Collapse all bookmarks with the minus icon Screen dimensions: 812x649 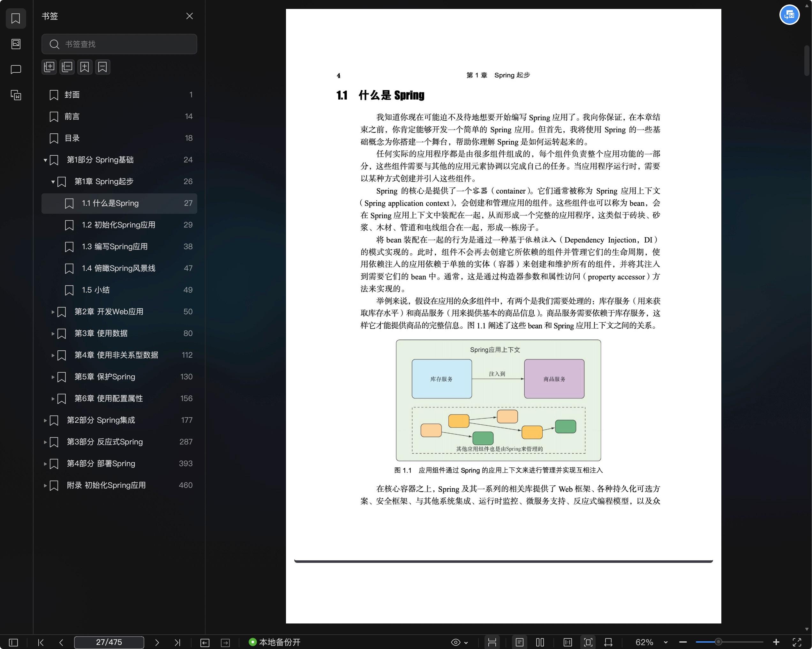[x=67, y=67]
